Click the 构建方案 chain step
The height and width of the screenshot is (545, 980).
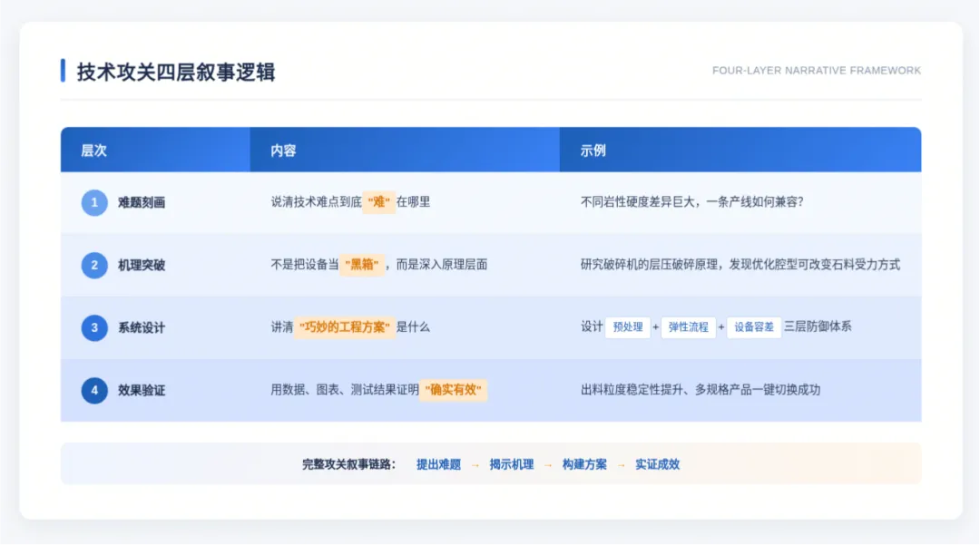click(584, 464)
